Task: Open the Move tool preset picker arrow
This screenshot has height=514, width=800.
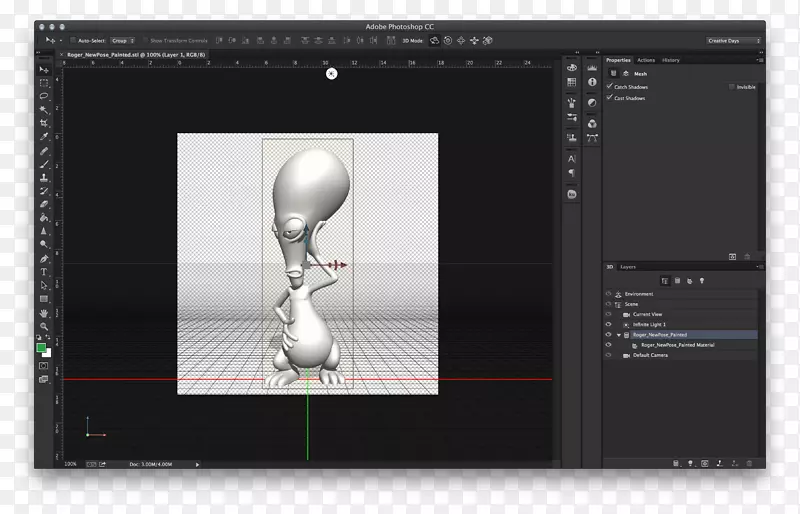Action: pos(61,40)
